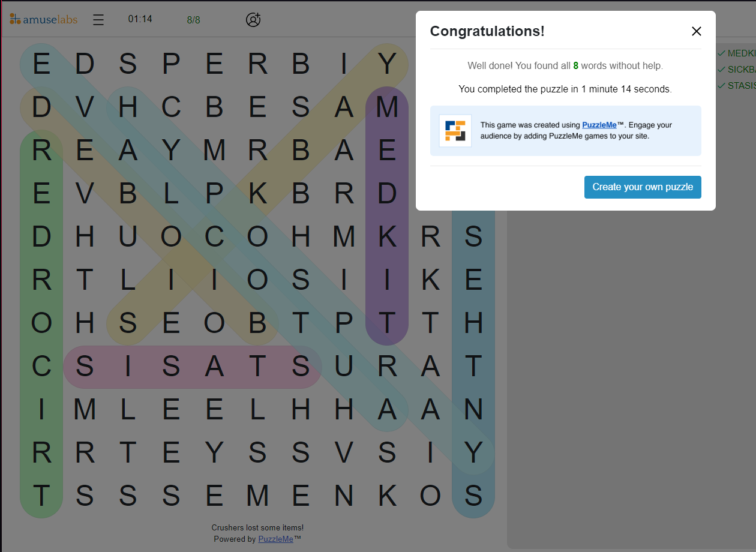756x552 pixels.
Task: Click the letter Y ending the top row
Action: [x=387, y=64]
